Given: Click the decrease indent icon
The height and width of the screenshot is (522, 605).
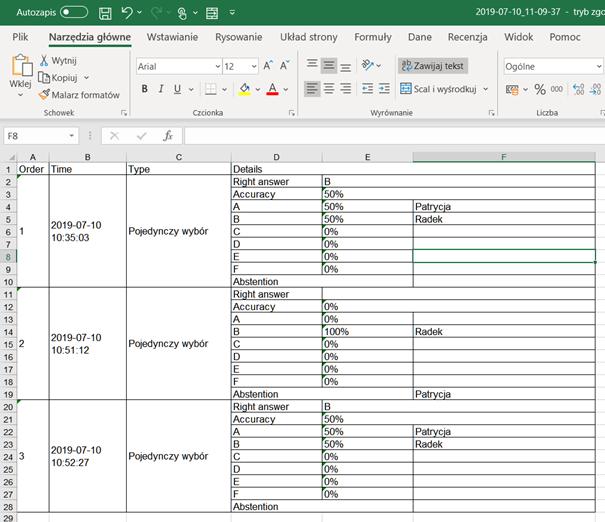Looking at the screenshot, I should pos(367,89).
